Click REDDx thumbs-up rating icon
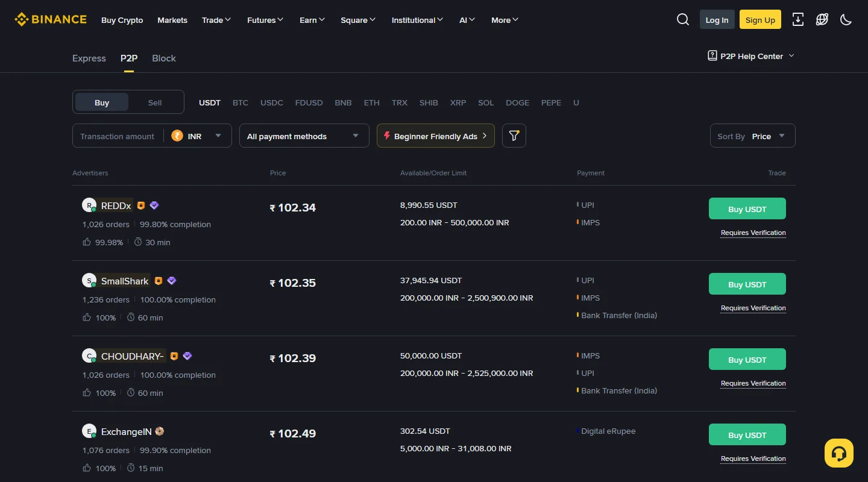868x482 pixels. (87, 242)
